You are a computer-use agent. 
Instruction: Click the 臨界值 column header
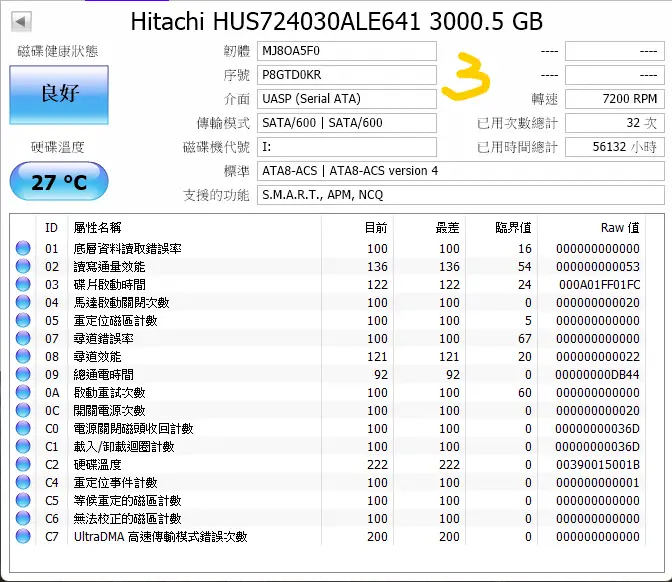point(513,228)
